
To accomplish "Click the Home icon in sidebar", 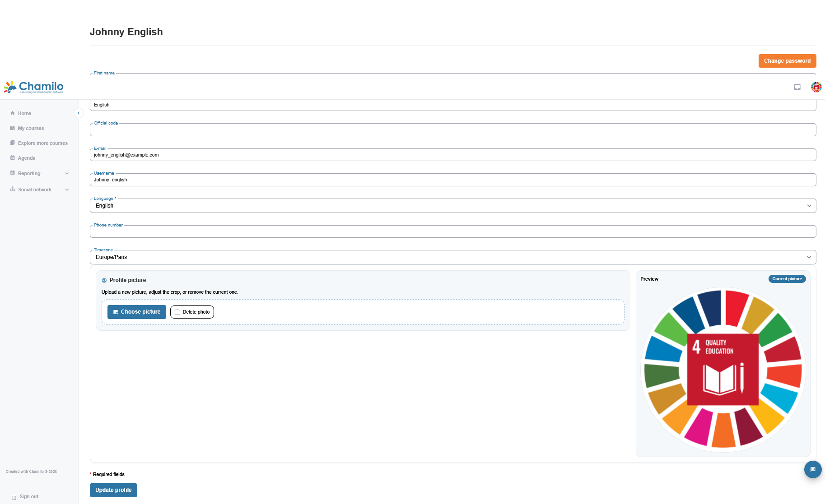I will click(13, 113).
